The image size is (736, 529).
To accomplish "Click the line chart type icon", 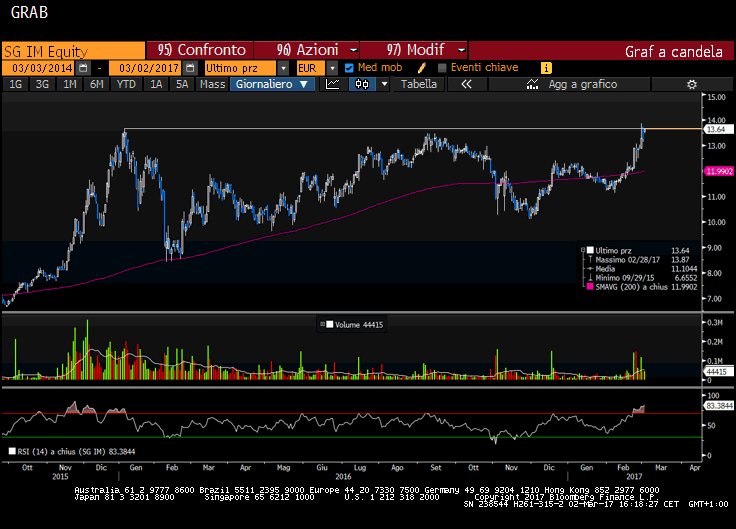I will click(x=333, y=85).
